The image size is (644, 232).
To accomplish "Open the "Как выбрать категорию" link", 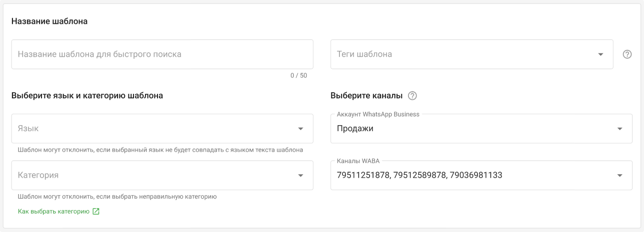I will point(53,212).
